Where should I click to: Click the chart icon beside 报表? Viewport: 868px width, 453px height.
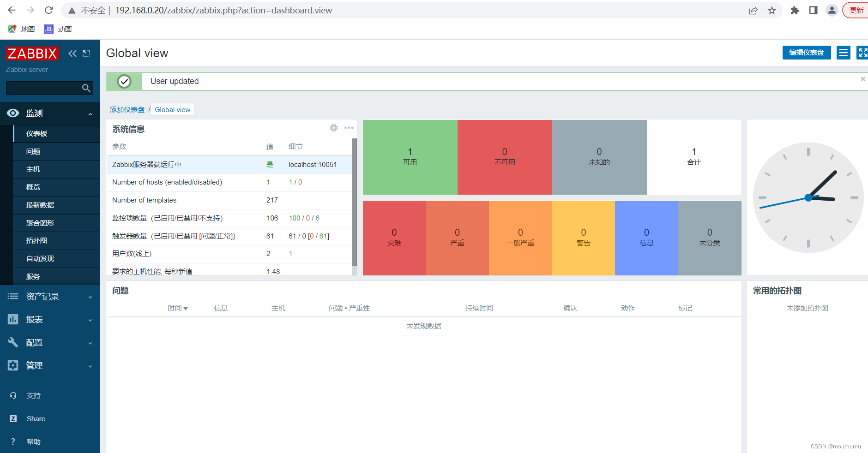click(13, 319)
